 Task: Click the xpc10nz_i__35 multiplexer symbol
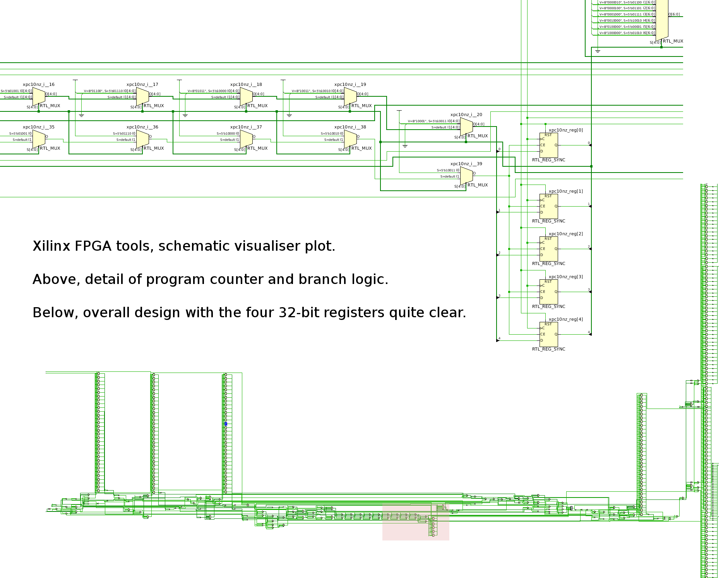[x=39, y=139]
